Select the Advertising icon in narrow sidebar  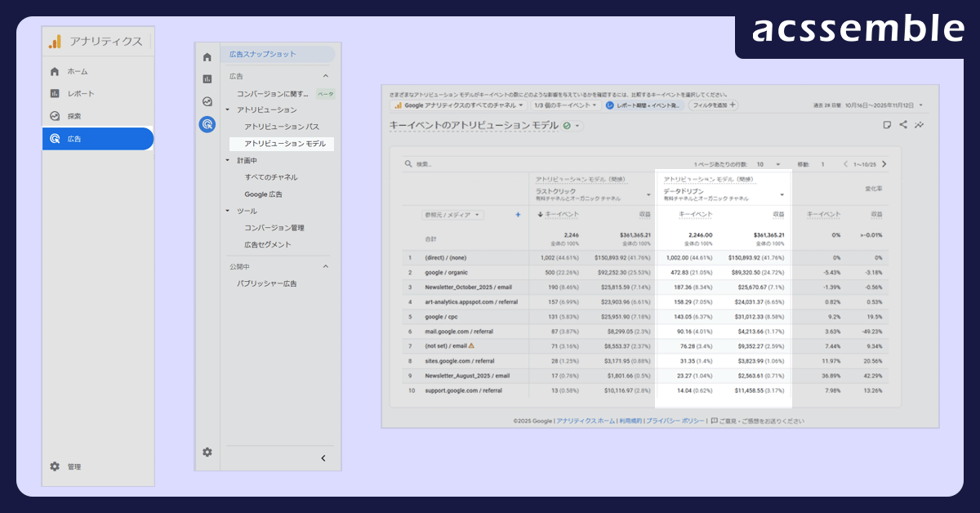tap(207, 124)
